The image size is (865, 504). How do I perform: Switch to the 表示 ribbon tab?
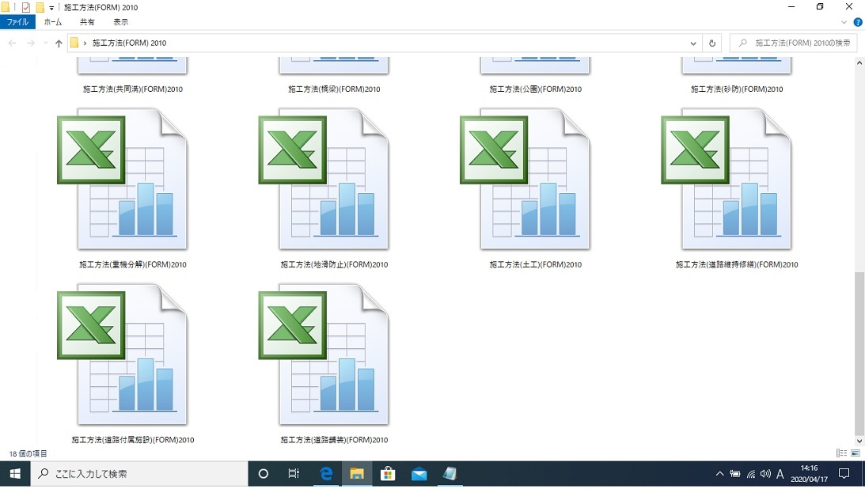[x=121, y=22]
